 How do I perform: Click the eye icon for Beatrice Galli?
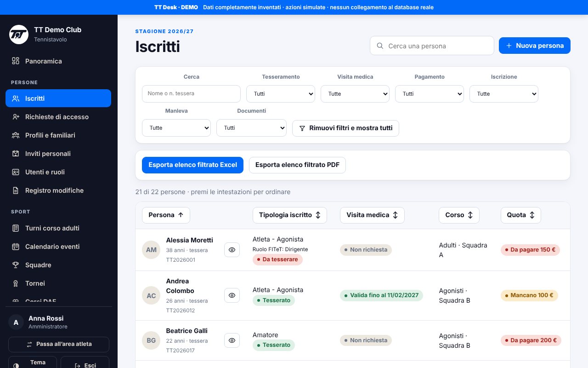click(x=232, y=340)
